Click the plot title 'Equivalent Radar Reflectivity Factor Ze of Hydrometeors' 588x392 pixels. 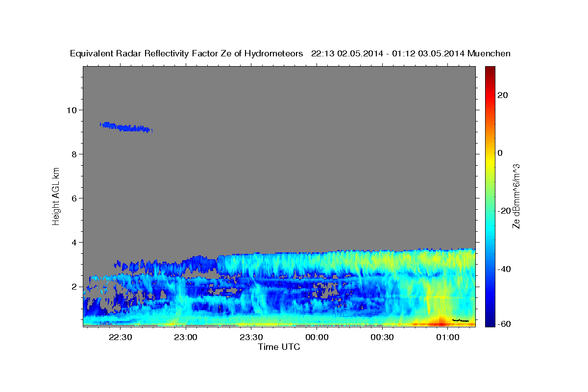[x=187, y=53]
